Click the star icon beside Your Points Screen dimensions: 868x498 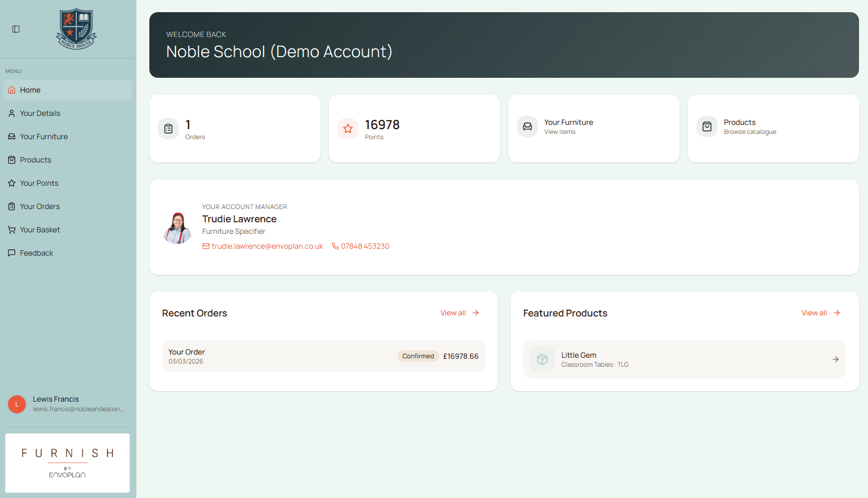coord(12,183)
